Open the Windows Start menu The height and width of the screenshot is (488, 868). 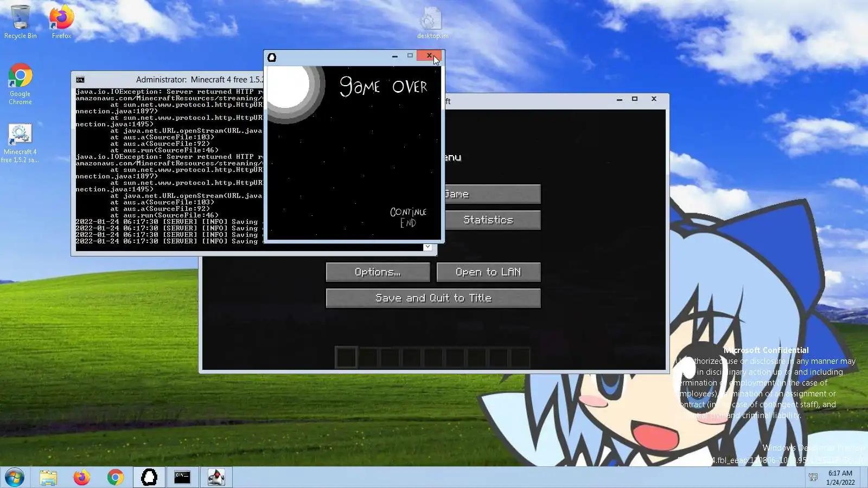15,478
